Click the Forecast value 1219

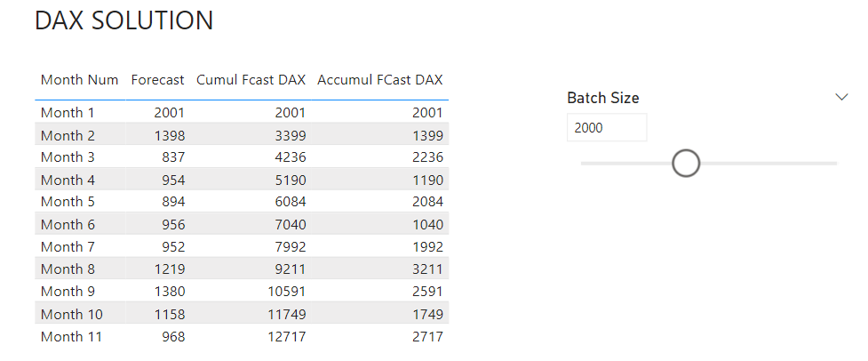(x=170, y=269)
